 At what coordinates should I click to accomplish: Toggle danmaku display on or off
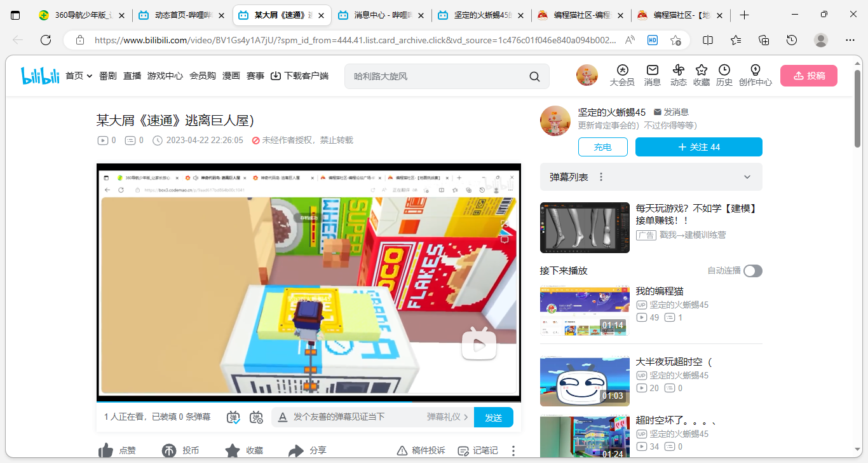point(233,417)
